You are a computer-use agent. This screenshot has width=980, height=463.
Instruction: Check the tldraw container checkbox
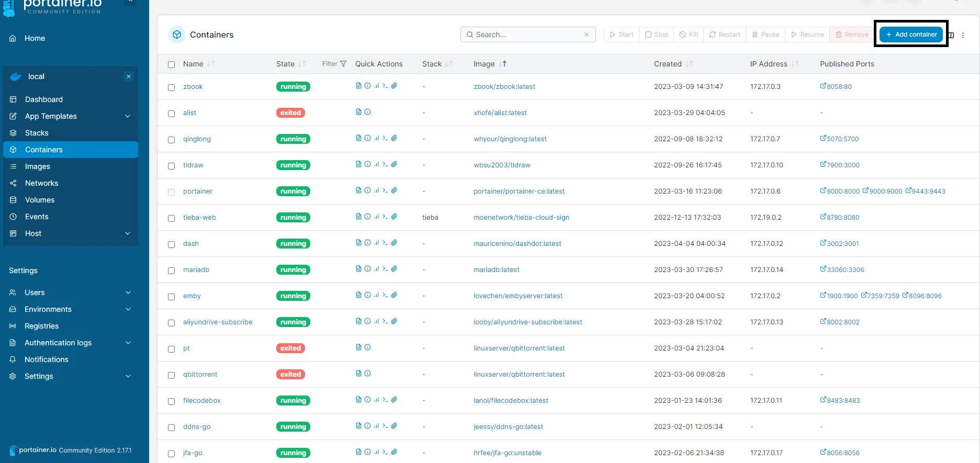(171, 166)
